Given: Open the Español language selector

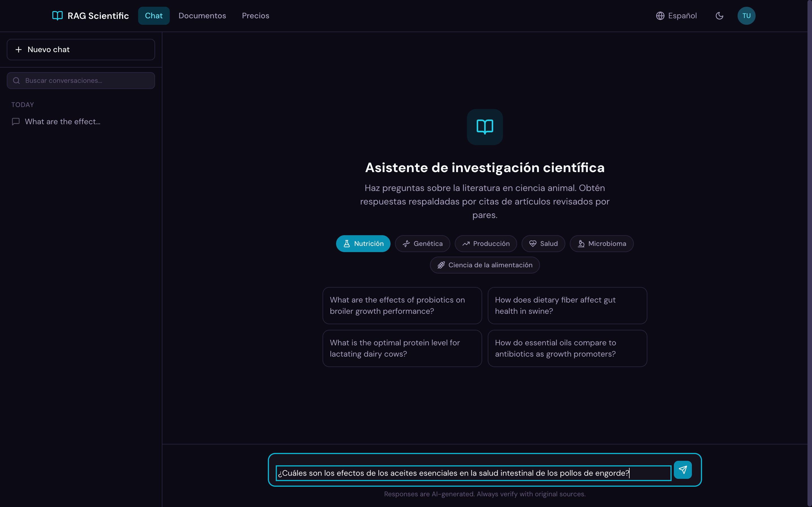Looking at the screenshot, I should [x=676, y=16].
